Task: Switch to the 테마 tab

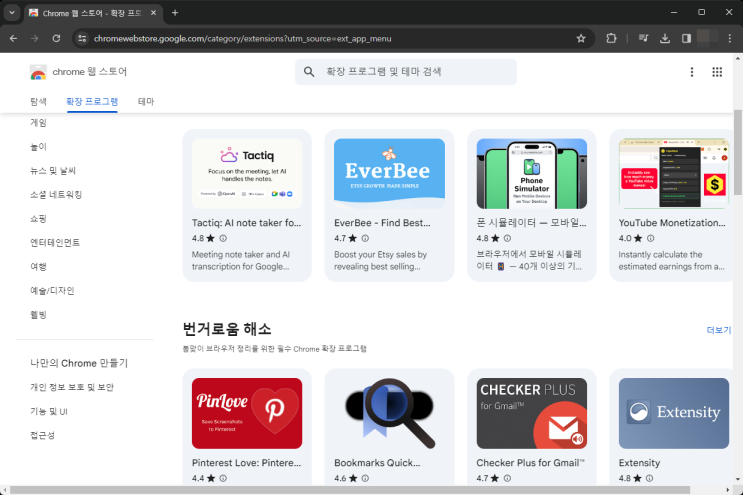Action: click(146, 101)
